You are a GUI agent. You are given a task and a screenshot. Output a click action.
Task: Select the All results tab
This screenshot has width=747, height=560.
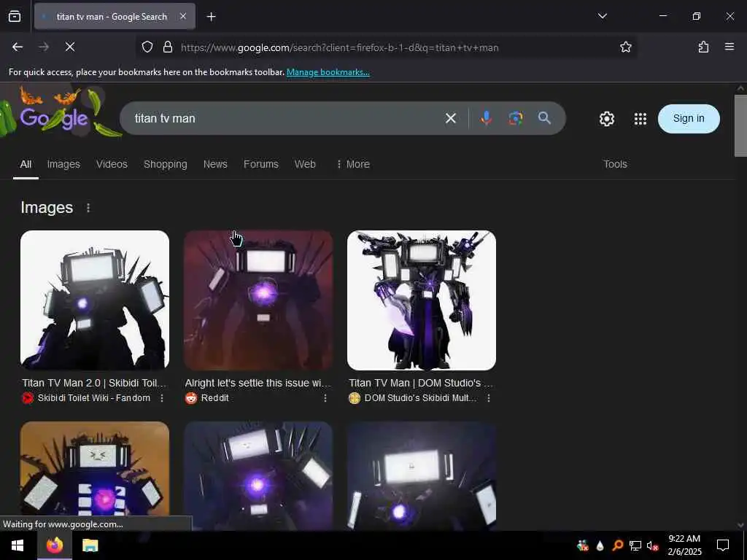26,164
